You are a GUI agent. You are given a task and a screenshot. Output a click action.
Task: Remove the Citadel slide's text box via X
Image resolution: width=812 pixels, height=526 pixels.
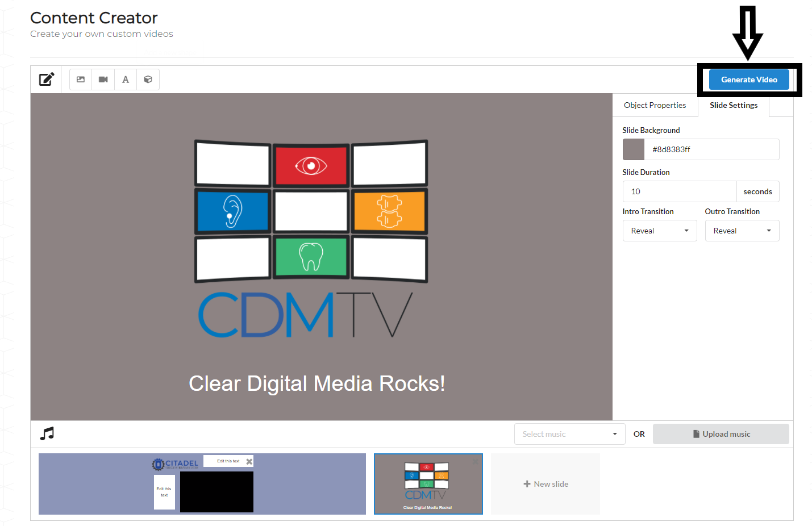click(249, 461)
